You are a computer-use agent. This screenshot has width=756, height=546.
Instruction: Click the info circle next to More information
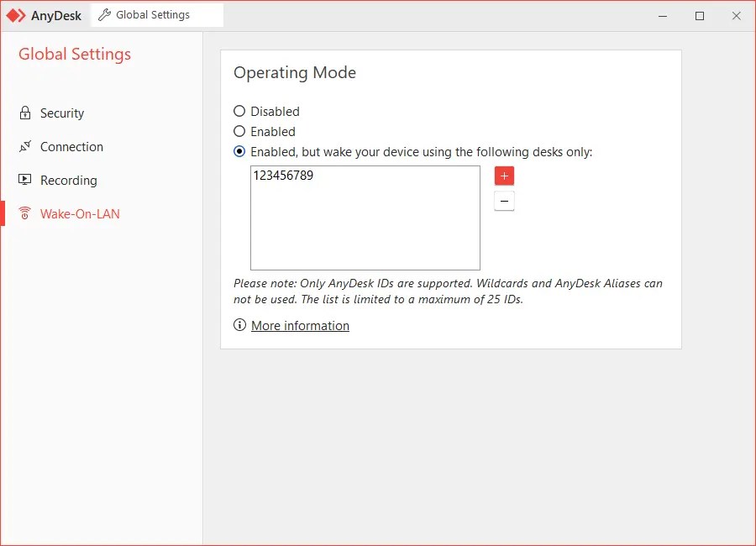click(x=239, y=325)
